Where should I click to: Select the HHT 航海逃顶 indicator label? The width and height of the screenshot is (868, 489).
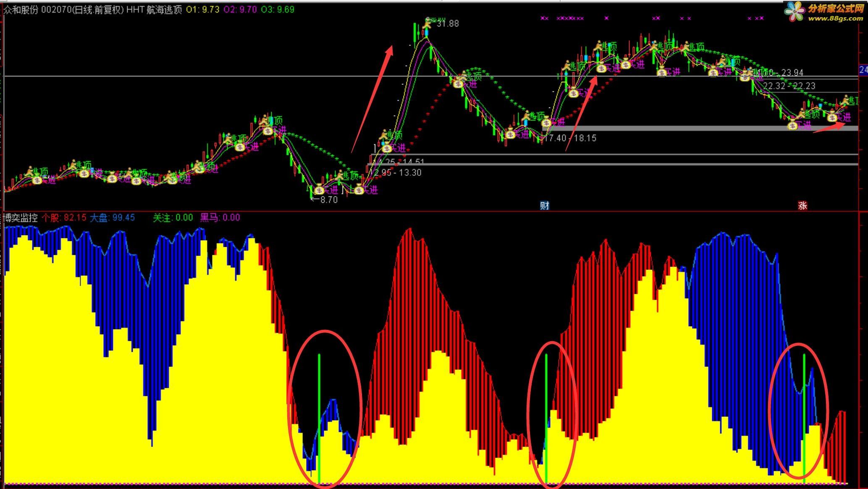[154, 10]
